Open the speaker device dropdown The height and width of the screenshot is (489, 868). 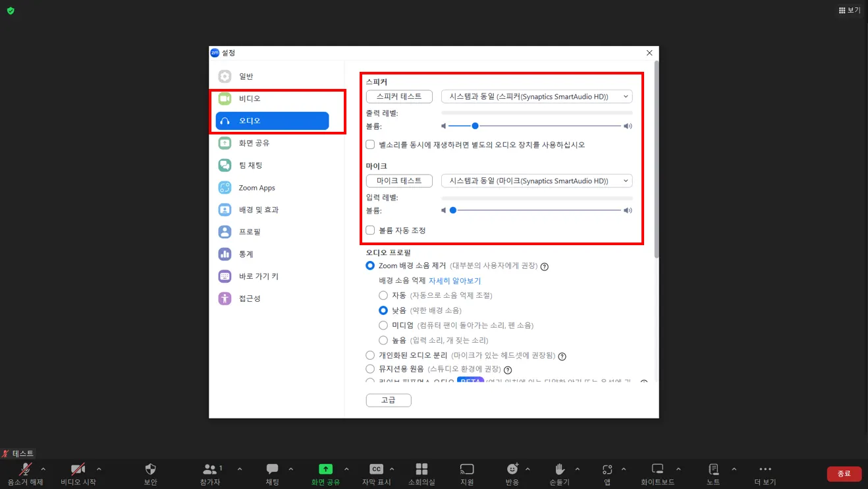pos(537,96)
